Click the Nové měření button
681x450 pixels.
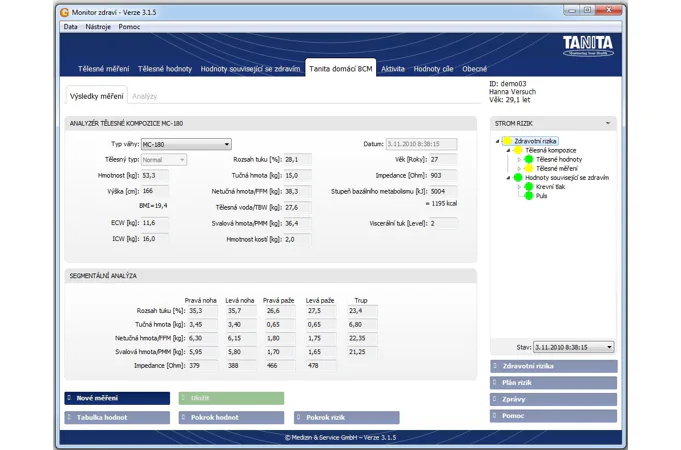117,398
